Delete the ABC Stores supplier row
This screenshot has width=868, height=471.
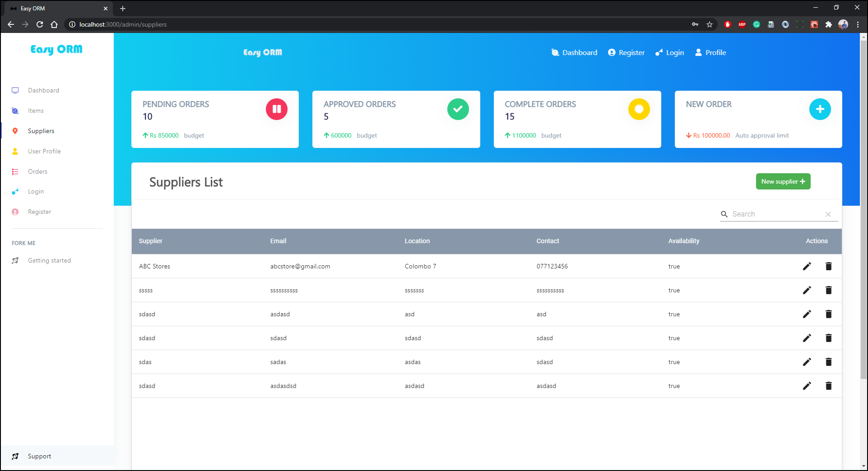[x=829, y=266]
